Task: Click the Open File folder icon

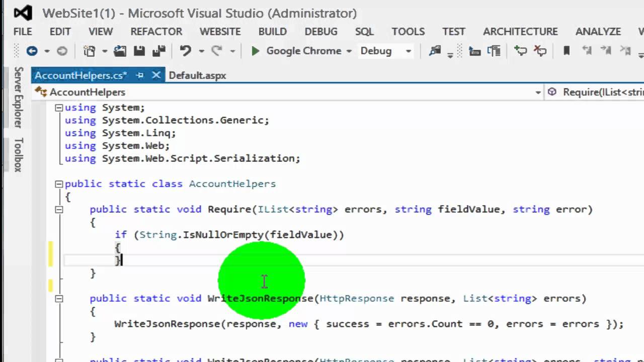Action: 120,51
